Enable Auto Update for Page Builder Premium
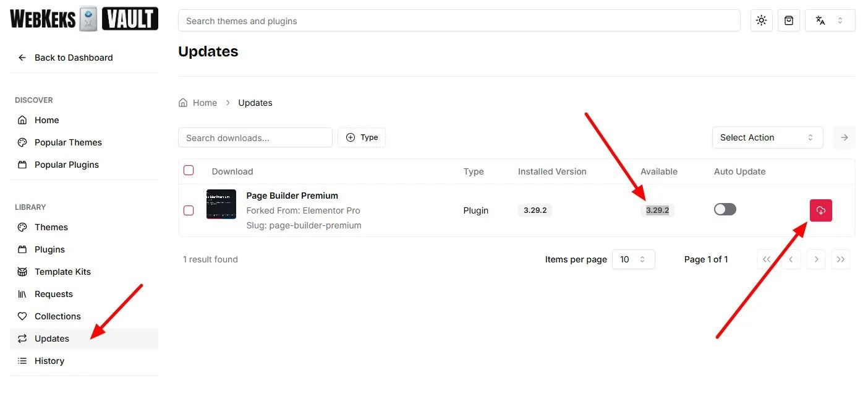Image resolution: width=868 pixels, height=393 pixels. pos(725,210)
